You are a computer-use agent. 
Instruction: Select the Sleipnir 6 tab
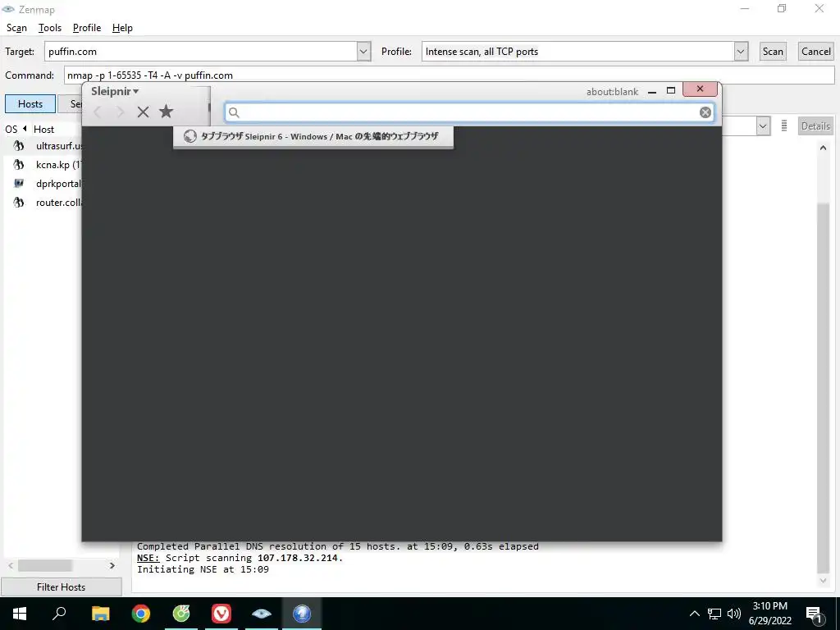click(313, 137)
